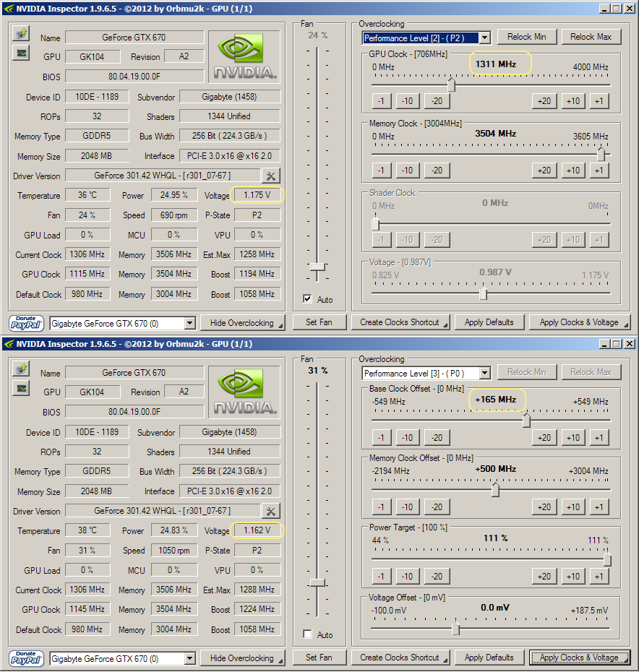
Task: Click the screenshot upload icon in top window
Action: coord(21,33)
